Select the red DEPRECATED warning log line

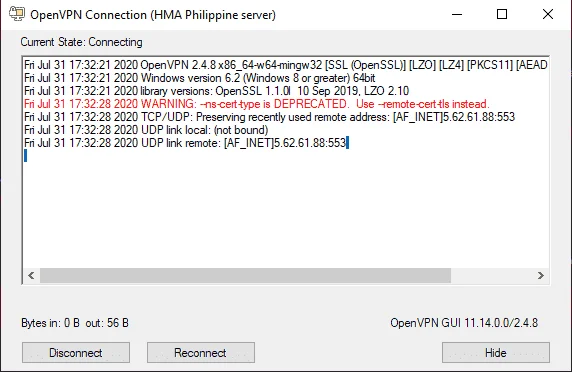pos(256,104)
